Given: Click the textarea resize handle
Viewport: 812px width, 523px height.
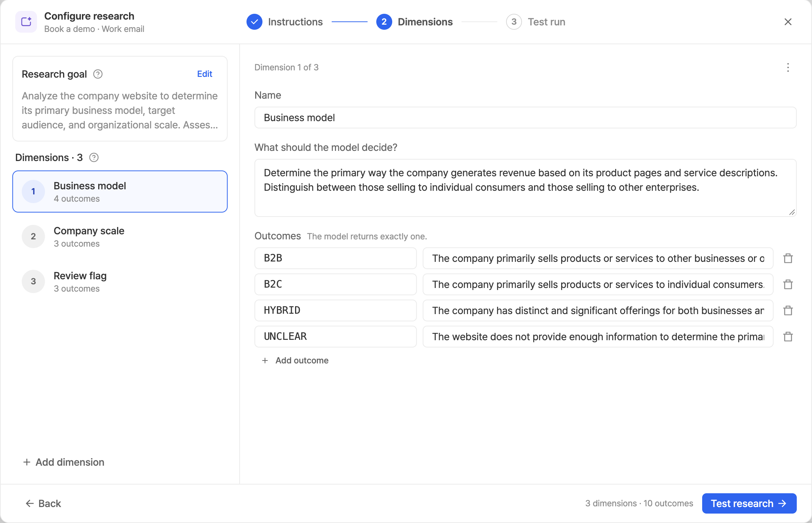Looking at the screenshot, I should coord(792,213).
